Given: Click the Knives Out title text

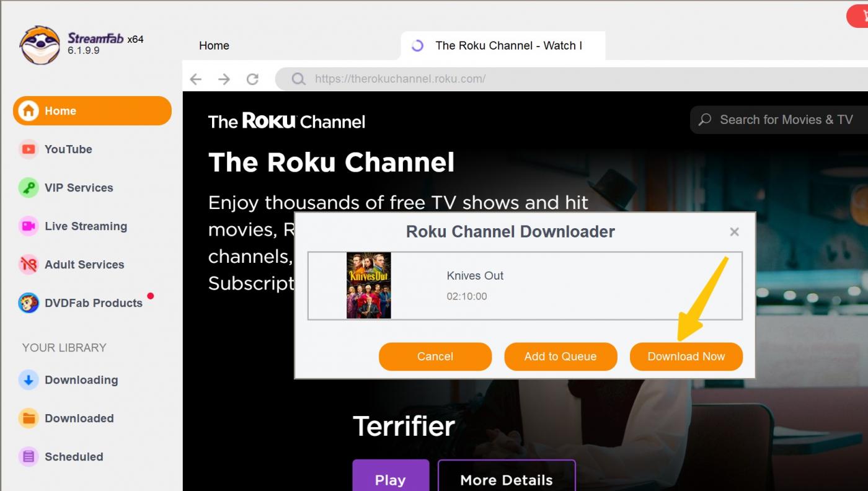Looking at the screenshot, I should click(475, 276).
